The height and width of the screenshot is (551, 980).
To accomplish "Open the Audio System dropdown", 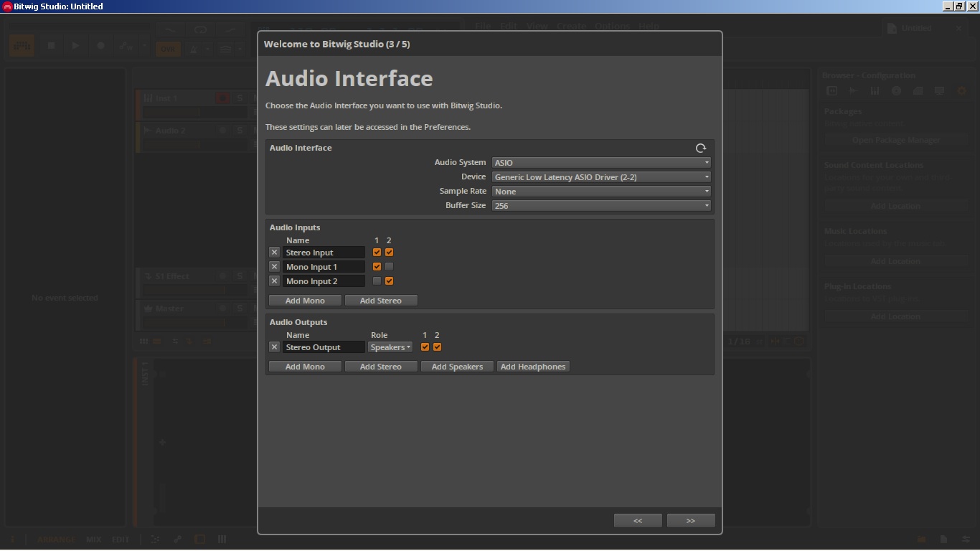I will [x=601, y=163].
